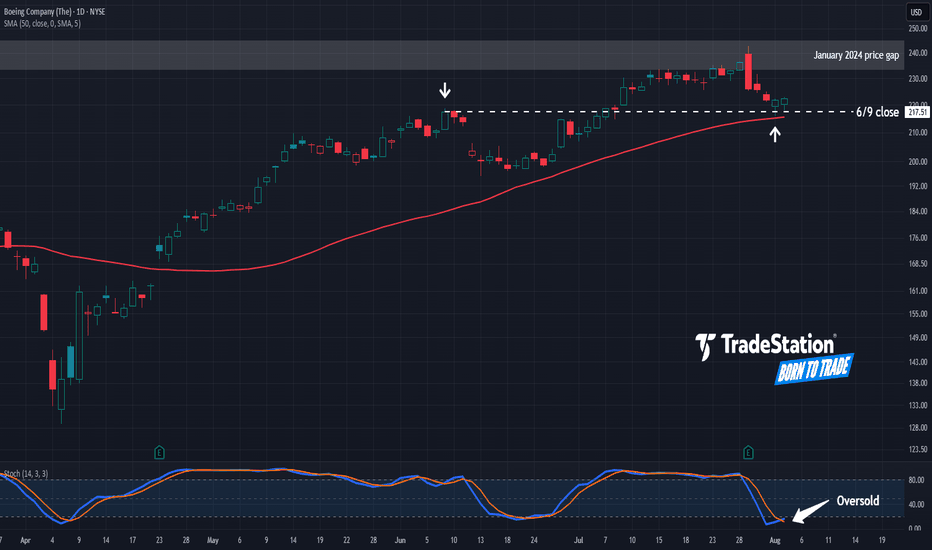
Task: Click the '24' date axis label
Action: coord(534,540)
